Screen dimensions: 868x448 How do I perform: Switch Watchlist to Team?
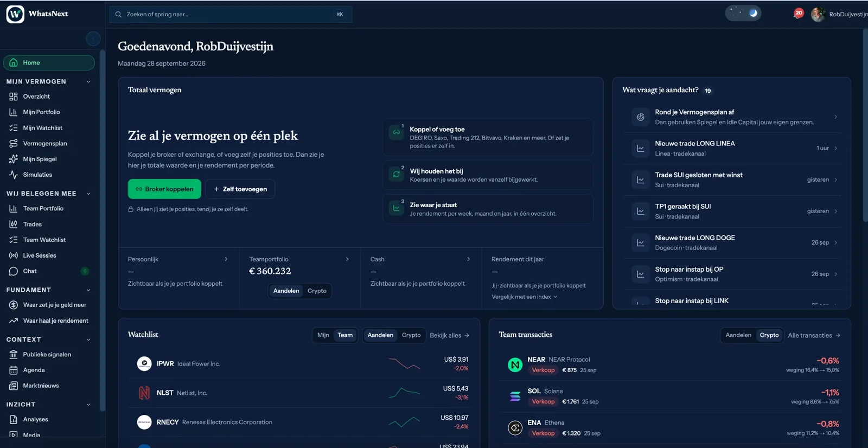[x=345, y=335]
